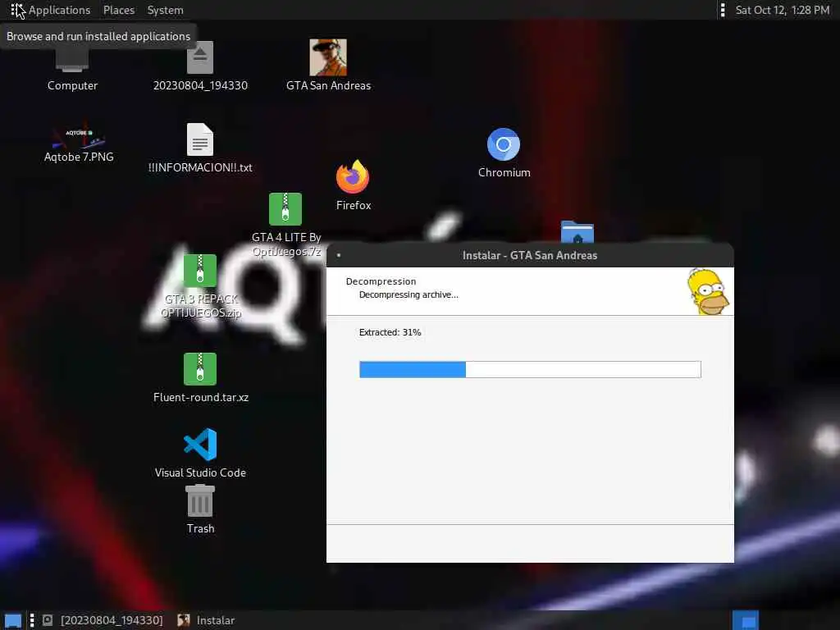Click the Homer Simpson installer image
Screen dimensions: 840x630
coord(708,291)
